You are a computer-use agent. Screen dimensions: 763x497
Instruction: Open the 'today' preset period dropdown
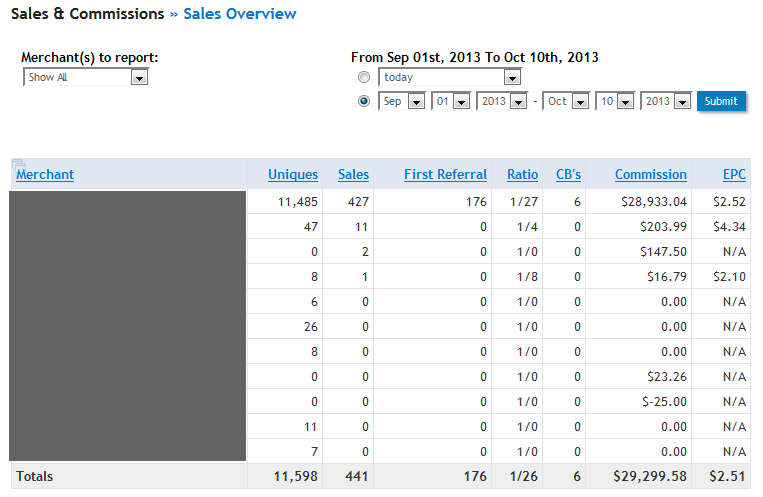pyautogui.click(x=512, y=77)
